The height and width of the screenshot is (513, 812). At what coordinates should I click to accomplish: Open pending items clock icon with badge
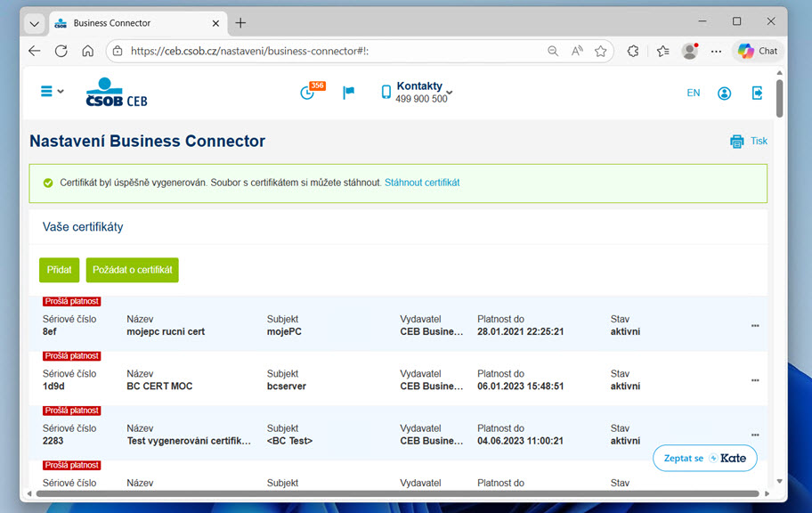point(312,91)
